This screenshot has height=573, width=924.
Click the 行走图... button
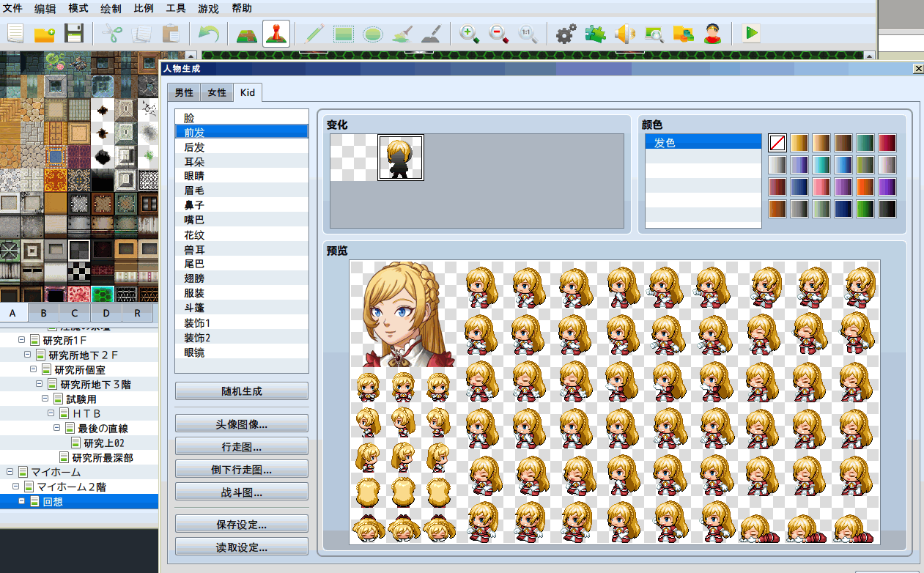click(x=242, y=446)
